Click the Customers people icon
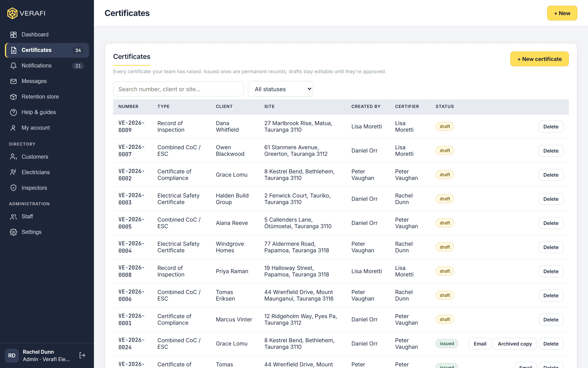This screenshot has width=588, height=368. [x=13, y=157]
